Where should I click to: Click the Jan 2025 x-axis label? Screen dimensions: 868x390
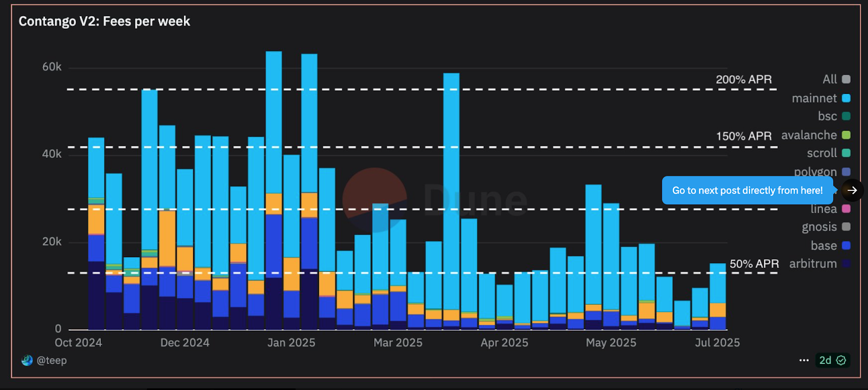(x=291, y=342)
